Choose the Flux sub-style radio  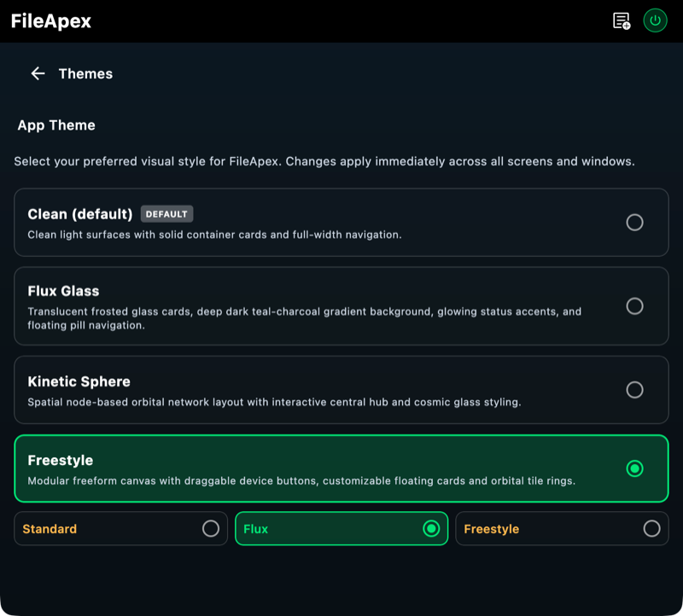pyautogui.click(x=431, y=528)
